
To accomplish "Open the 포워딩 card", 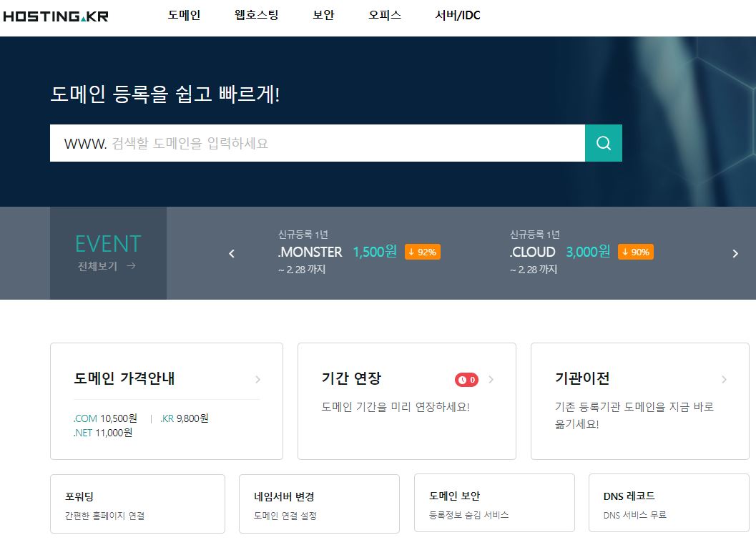I will [x=137, y=504].
